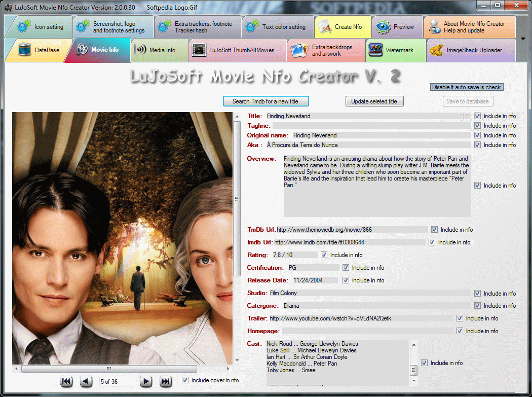Click the Extra backdrops pictures icon

[300, 50]
